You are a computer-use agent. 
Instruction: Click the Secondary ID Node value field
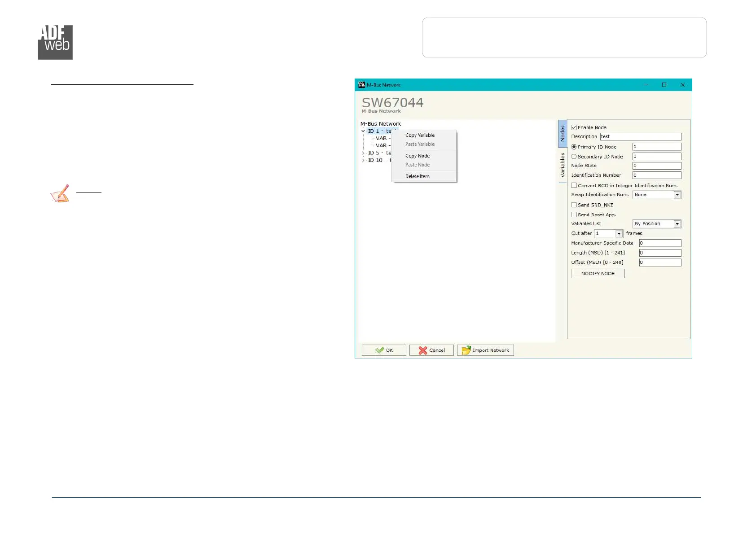tap(657, 157)
